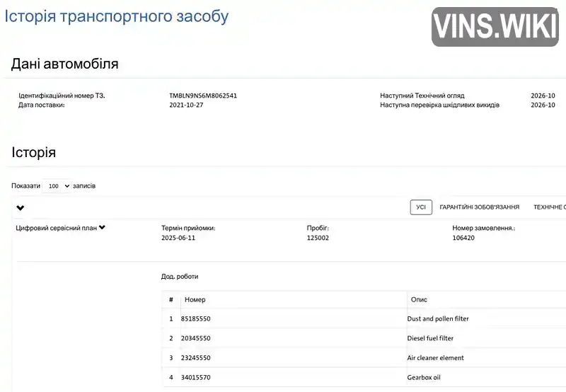Open the records-per-page dropdown showing 100

tap(57, 186)
